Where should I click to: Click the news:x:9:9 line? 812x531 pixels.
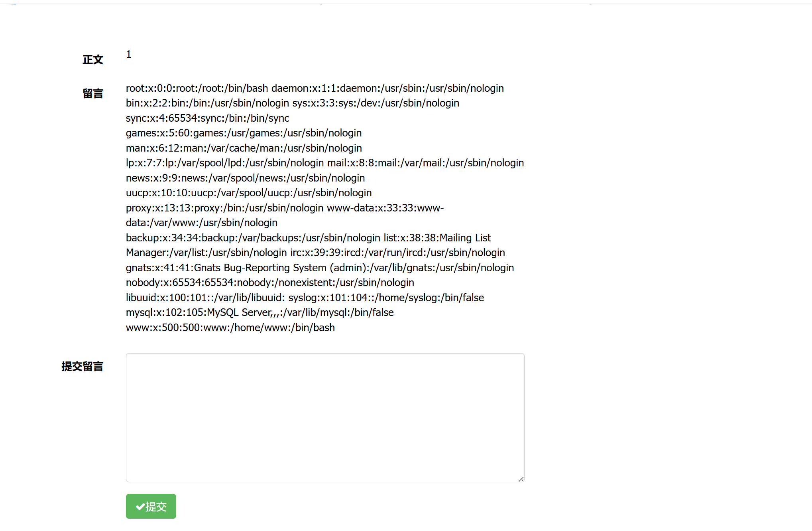[245, 178]
